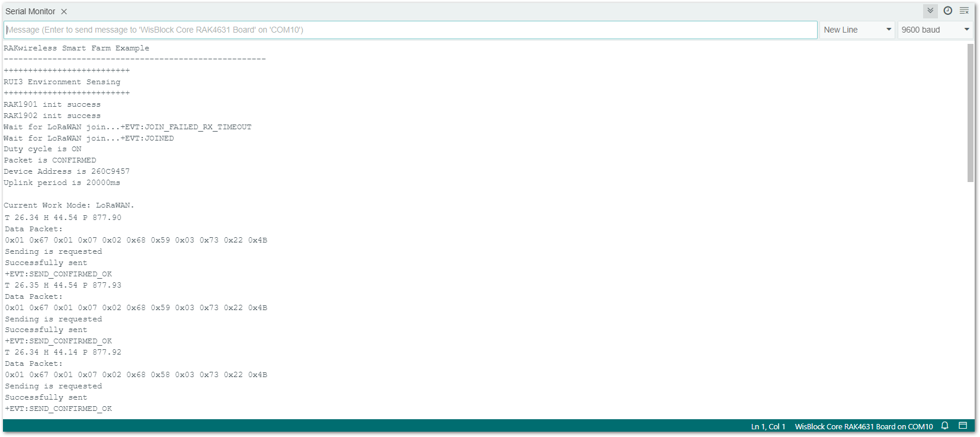
Task: Click 'T 26.34 H 44.54 P 877.90' reading
Action: 63,218
